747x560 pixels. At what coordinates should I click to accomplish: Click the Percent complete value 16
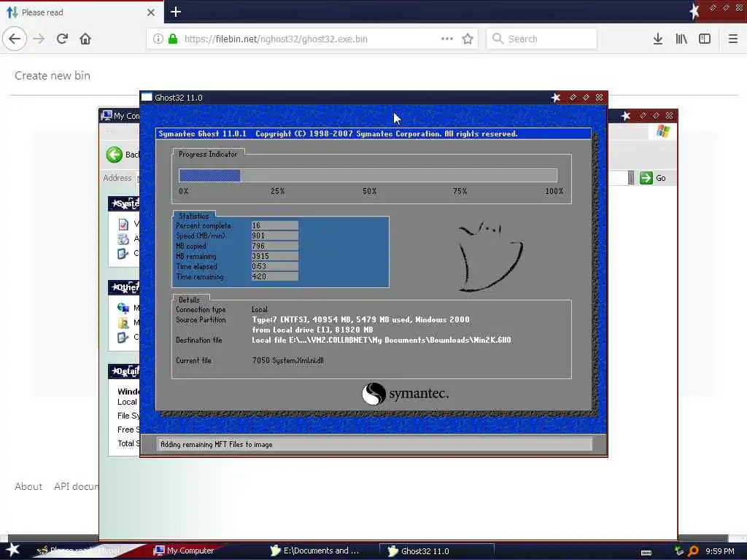(x=275, y=226)
